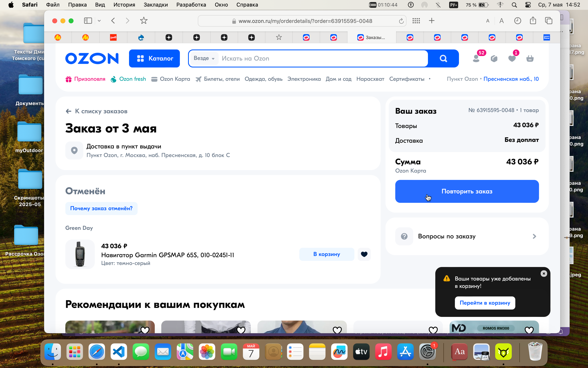This screenshot has width=588, height=368.
Task: Open Билеты, отели link
Action: point(218,79)
